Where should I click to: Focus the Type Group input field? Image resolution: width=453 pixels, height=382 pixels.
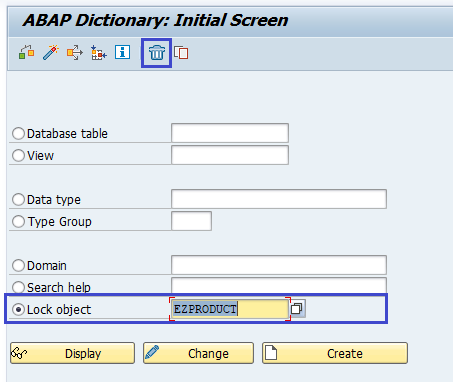point(191,221)
